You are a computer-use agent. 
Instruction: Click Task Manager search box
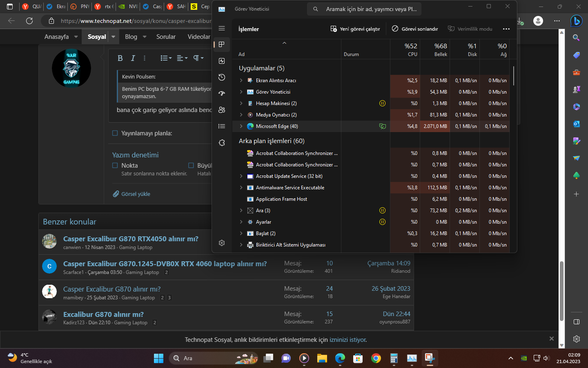pyautogui.click(x=364, y=9)
